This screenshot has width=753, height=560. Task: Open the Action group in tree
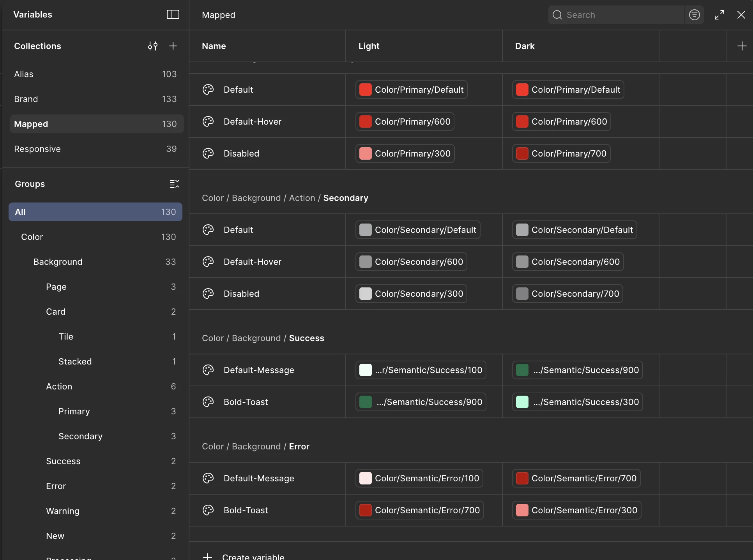(x=95, y=386)
